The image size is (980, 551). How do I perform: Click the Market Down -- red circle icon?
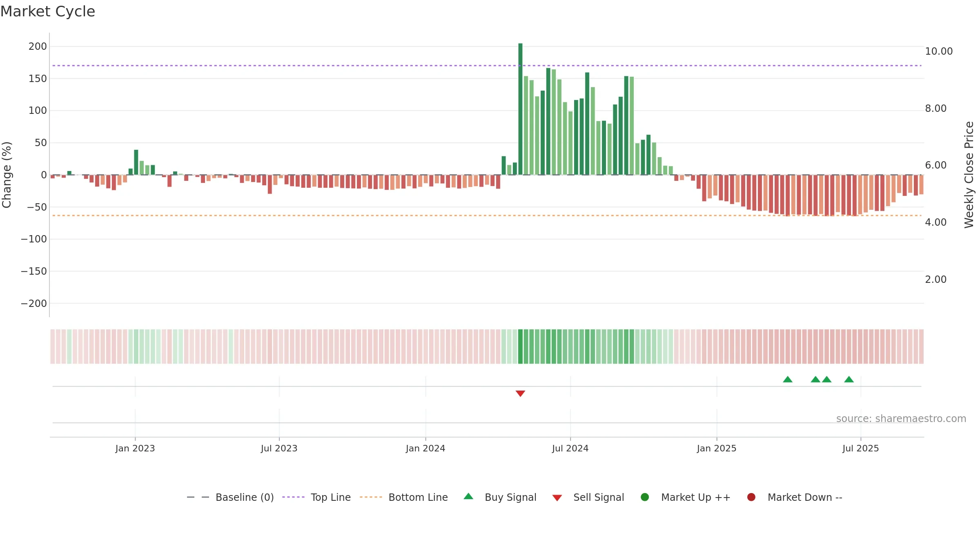[751, 497]
